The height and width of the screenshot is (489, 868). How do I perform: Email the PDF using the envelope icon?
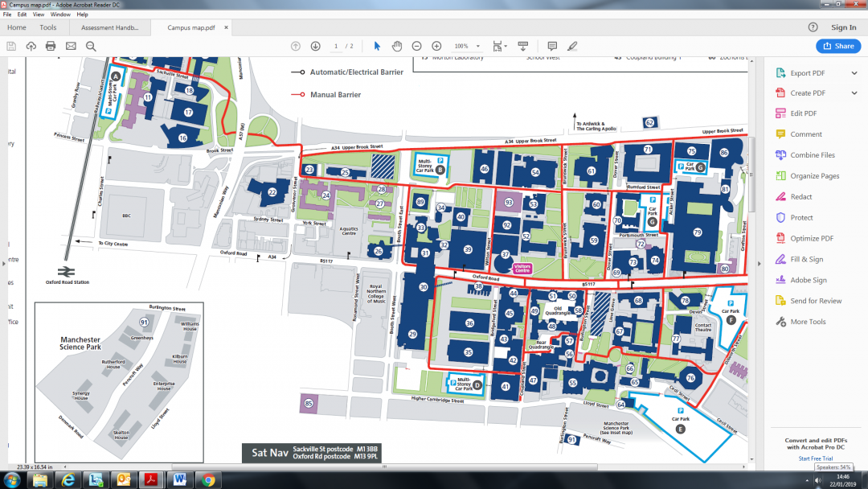pyautogui.click(x=71, y=46)
